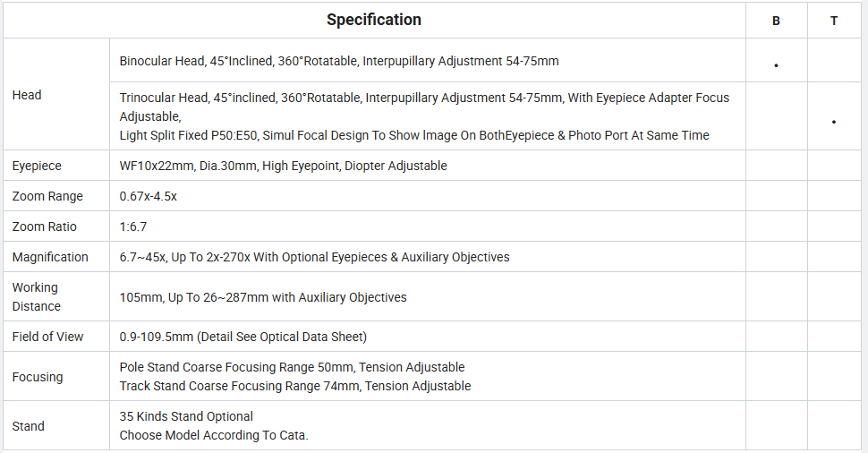
Task: Select the Binocular Head description text
Action: point(339,61)
